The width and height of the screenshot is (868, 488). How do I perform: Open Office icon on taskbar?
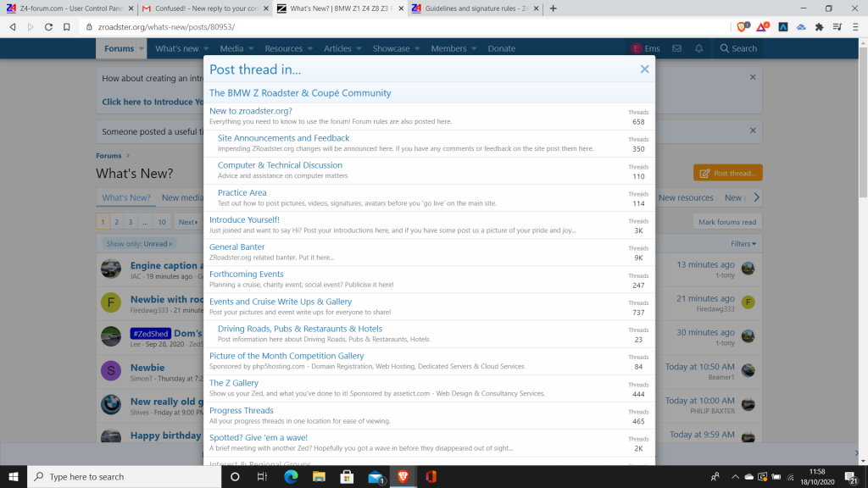point(431,476)
